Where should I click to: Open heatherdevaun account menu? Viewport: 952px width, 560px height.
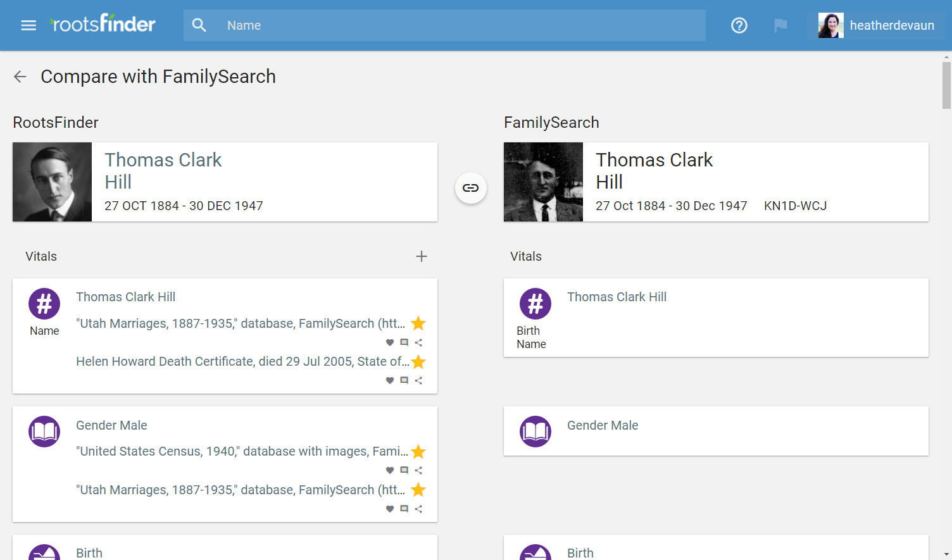pyautogui.click(x=876, y=25)
